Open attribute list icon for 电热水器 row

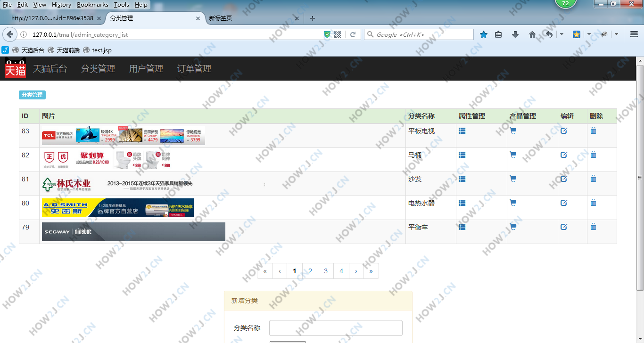pyautogui.click(x=462, y=203)
